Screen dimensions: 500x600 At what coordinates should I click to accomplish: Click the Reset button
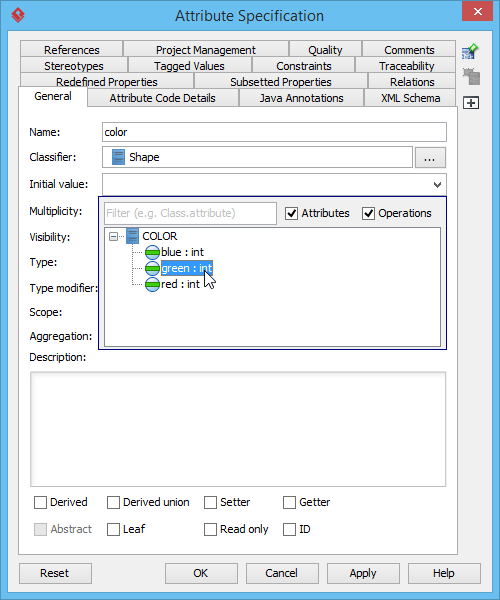(55, 573)
